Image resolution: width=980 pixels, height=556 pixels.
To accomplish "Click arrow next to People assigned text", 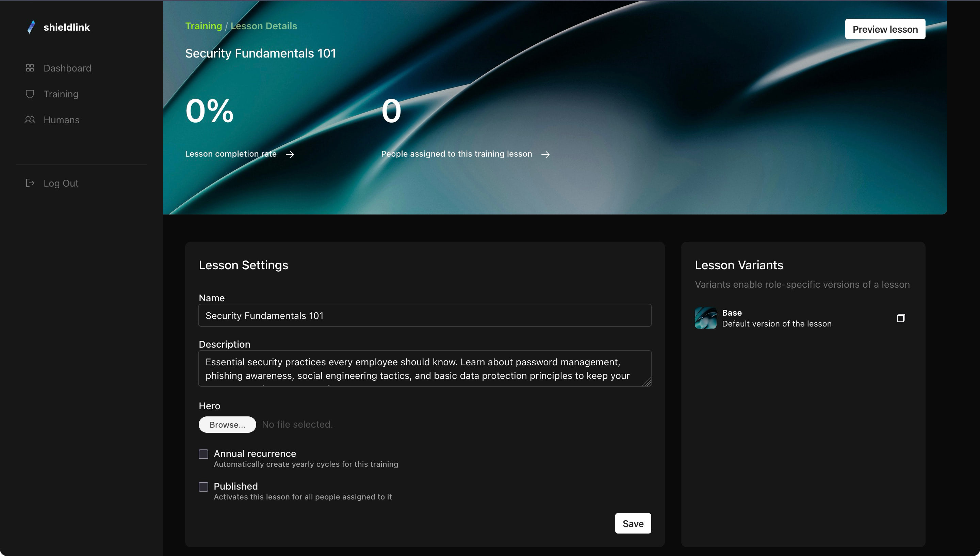I will (545, 154).
